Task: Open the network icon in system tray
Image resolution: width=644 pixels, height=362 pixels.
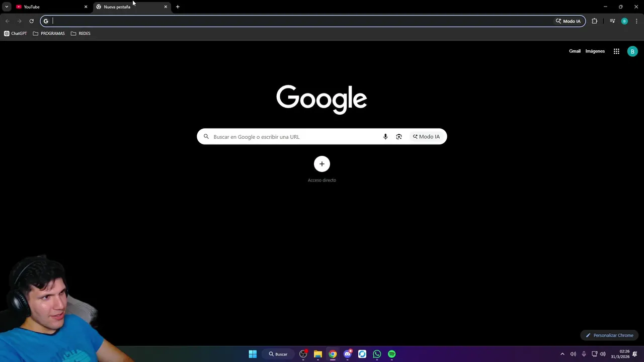Action: pos(594,354)
